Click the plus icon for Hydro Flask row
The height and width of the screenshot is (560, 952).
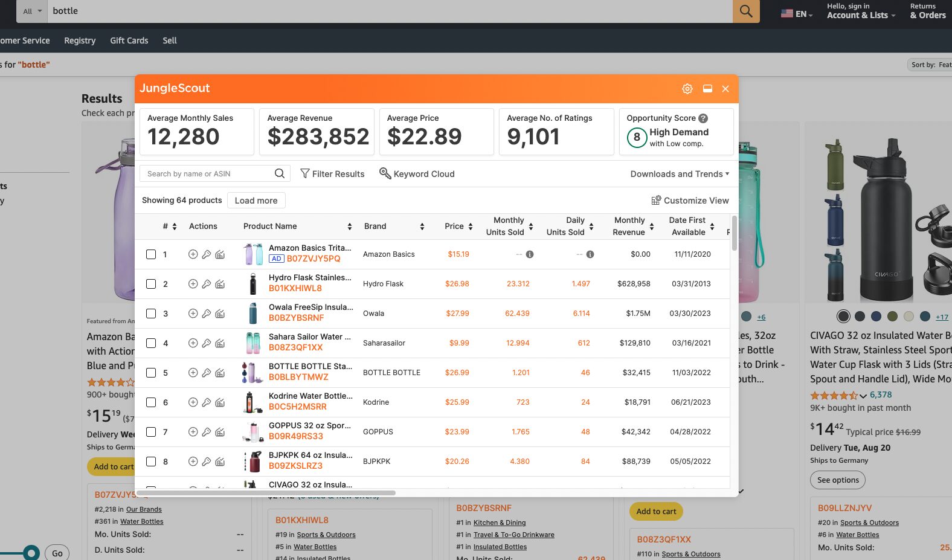(x=193, y=284)
